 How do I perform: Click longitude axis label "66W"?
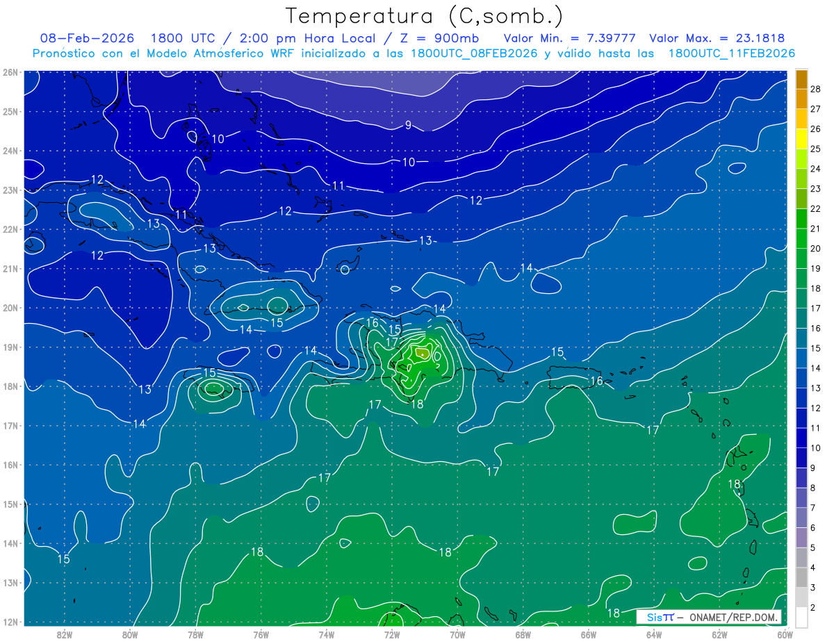pos(588,634)
